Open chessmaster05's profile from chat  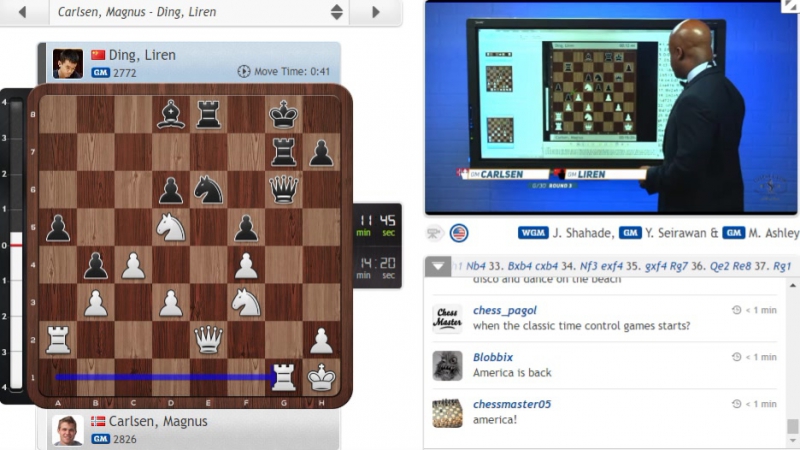[x=512, y=404]
